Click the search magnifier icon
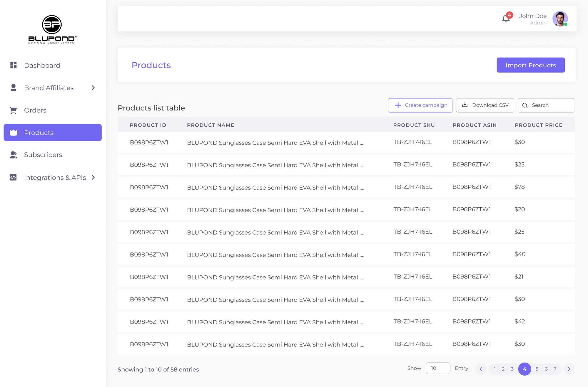The height and width of the screenshot is (387, 588). pyautogui.click(x=525, y=105)
